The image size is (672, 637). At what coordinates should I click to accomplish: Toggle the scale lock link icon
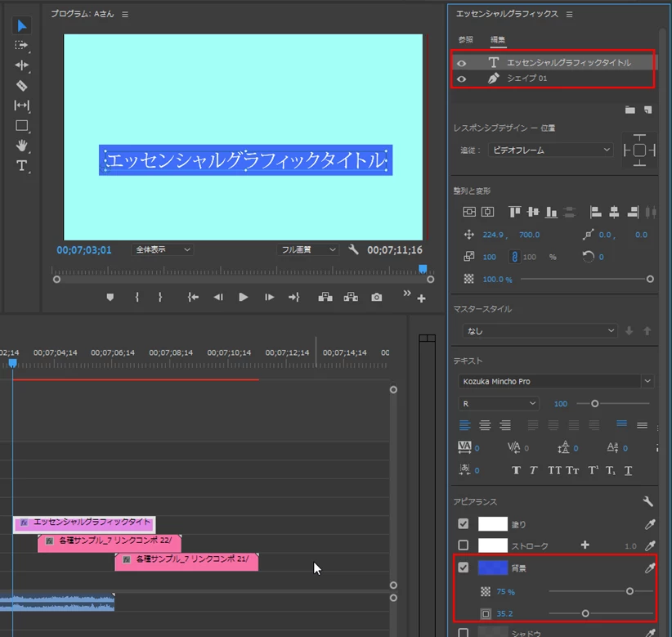click(514, 257)
